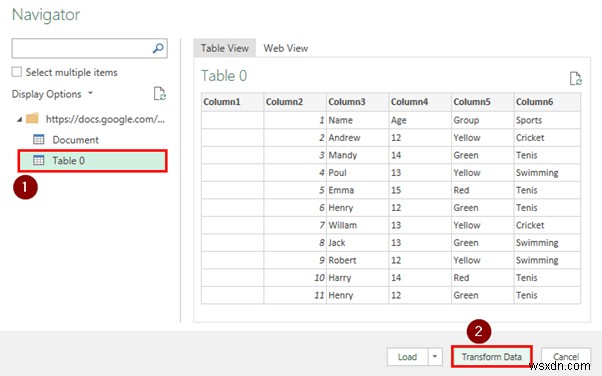Click the docs.google.com folder icon

(32, 118)
